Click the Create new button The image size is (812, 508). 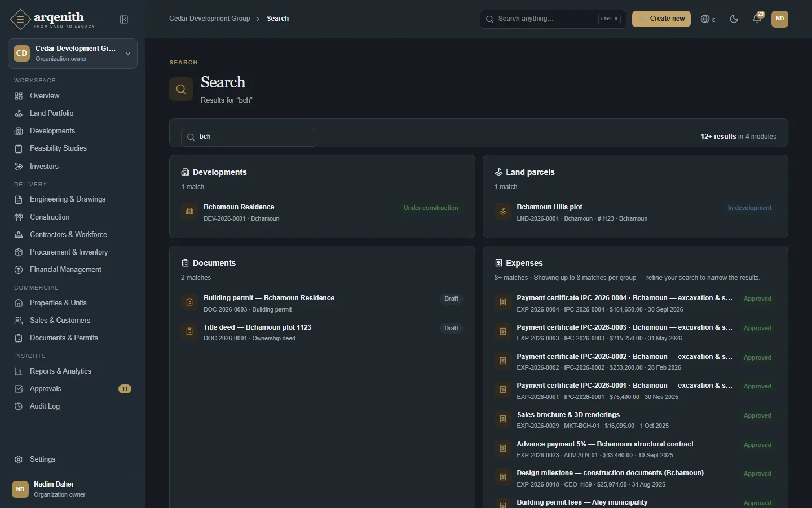[661, 19]
